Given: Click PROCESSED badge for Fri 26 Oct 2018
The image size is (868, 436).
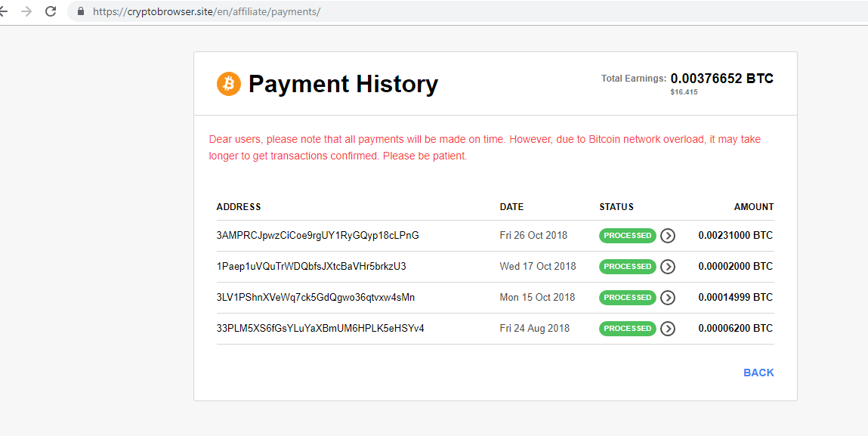Looking at the screenshot, I should coord(627,236).
